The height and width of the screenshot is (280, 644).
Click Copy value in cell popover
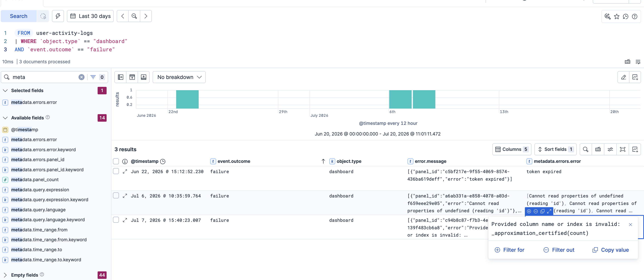pyautogui.click(x=611, y=250)
